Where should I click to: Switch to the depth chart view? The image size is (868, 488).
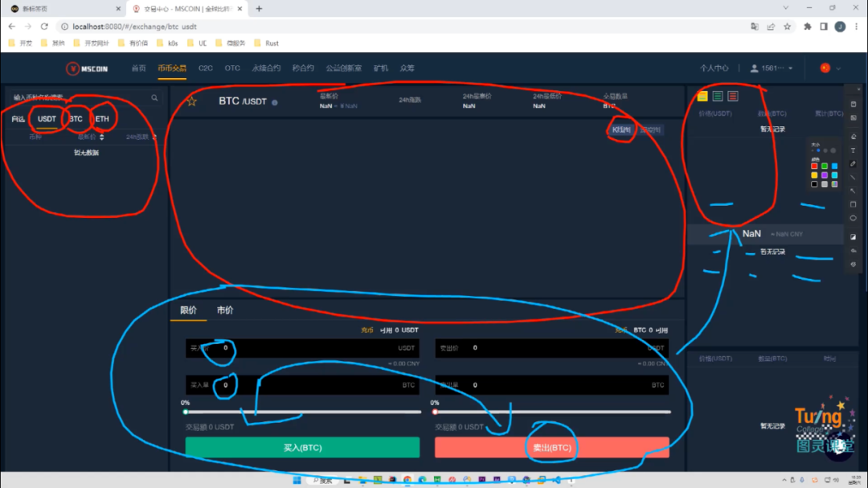coord(650,129)
